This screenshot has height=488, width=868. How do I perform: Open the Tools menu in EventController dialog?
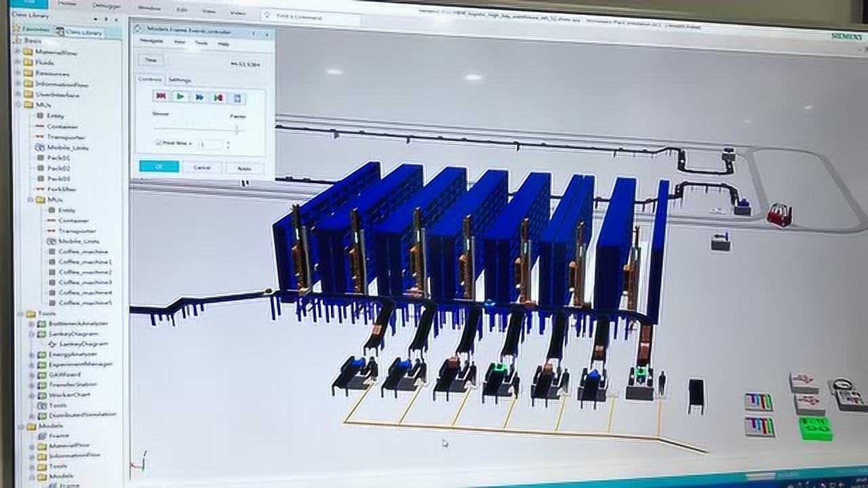tap(201, 43)
